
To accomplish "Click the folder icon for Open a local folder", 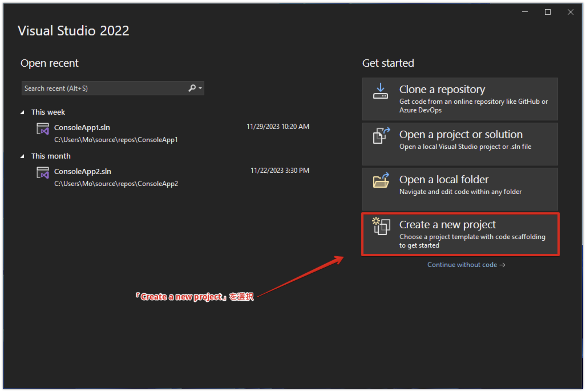I will tap(381, 180).
